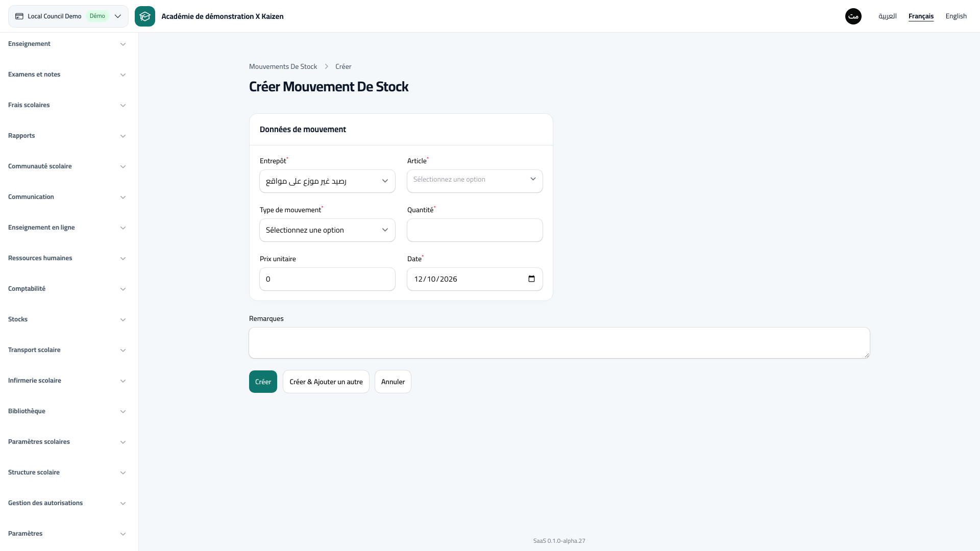This screenshot has height=551, width=980.
Task: Expand the Enseignement en ligne section
Action: point(67,228)
